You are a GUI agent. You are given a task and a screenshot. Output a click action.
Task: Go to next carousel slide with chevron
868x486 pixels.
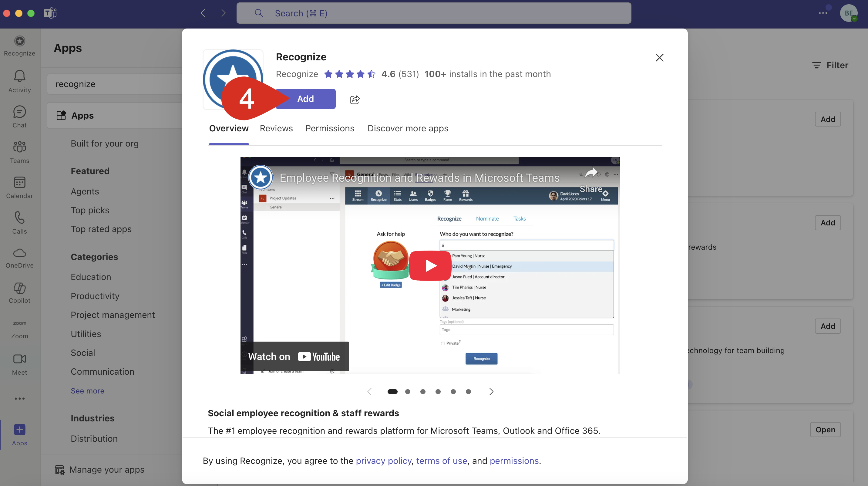491,392
